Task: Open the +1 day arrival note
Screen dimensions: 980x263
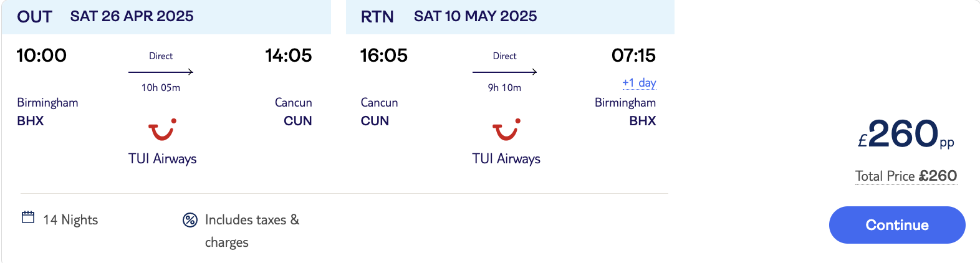Action: pos(639,83)
